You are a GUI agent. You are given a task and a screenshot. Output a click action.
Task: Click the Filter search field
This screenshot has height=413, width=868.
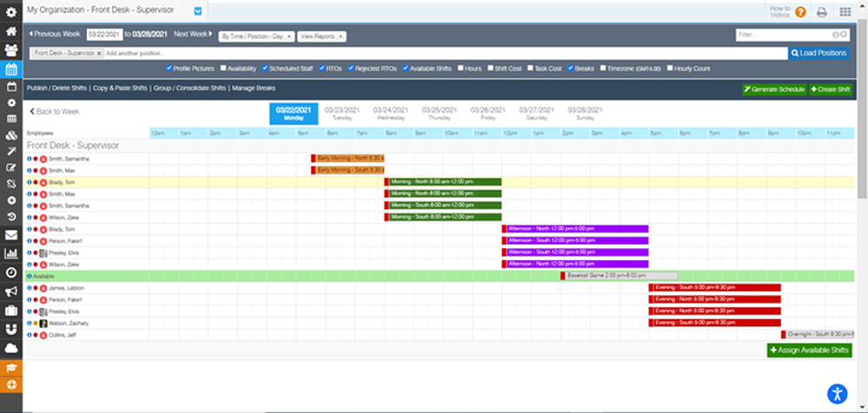(792, 35)
